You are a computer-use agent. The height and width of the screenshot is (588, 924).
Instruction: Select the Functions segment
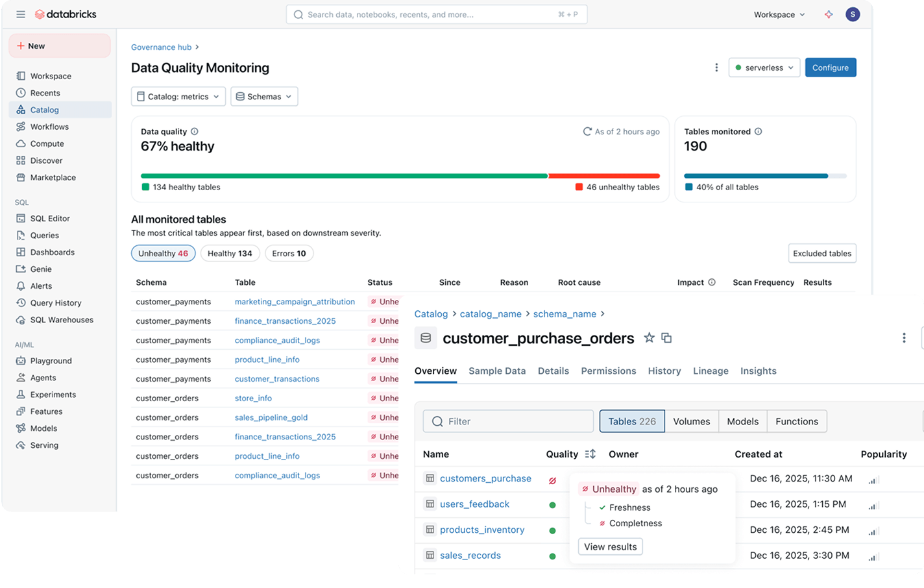pyautogui.click(x=797, y=421)
